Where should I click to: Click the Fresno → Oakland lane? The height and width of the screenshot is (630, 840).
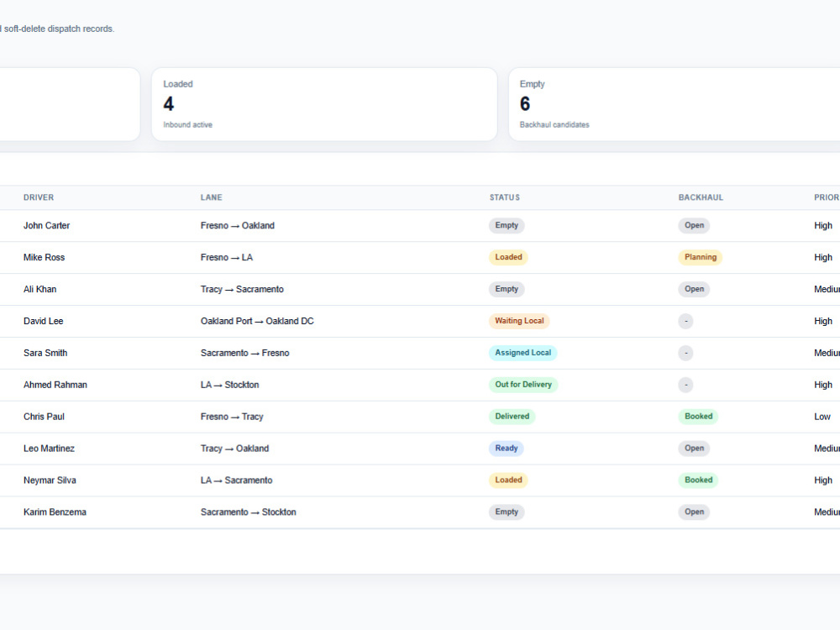pos(238,225)
